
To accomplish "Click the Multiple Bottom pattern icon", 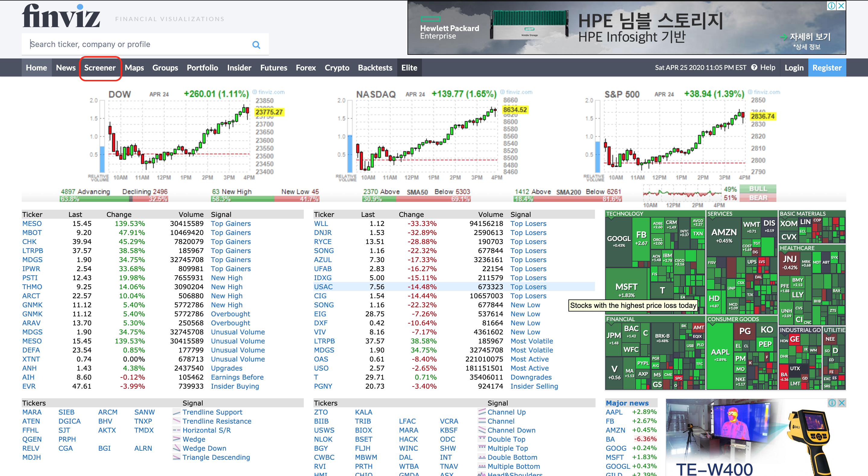I will [482, 466].
